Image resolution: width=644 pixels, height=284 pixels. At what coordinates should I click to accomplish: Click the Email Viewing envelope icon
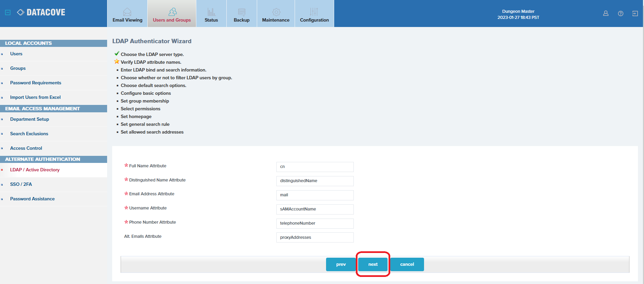[x=127, y=12]
